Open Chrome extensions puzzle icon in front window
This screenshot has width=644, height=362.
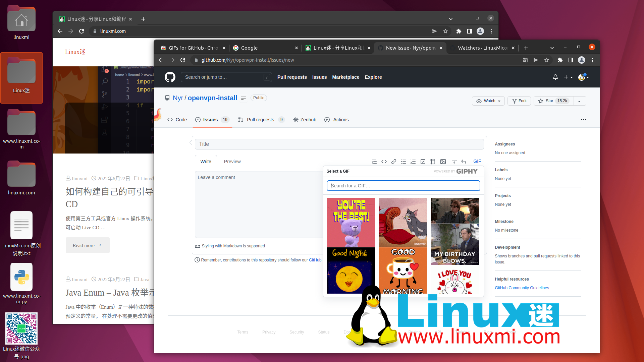click(x=560, y=60)
